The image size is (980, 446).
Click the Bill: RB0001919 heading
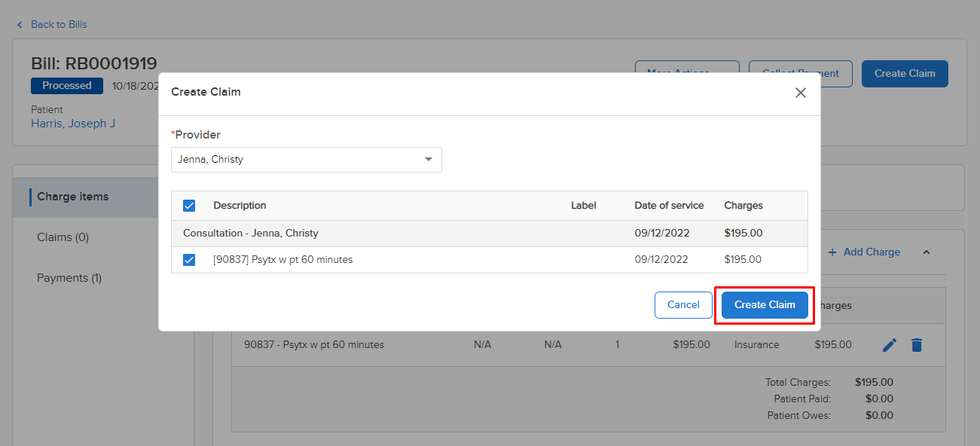(94, 63)
